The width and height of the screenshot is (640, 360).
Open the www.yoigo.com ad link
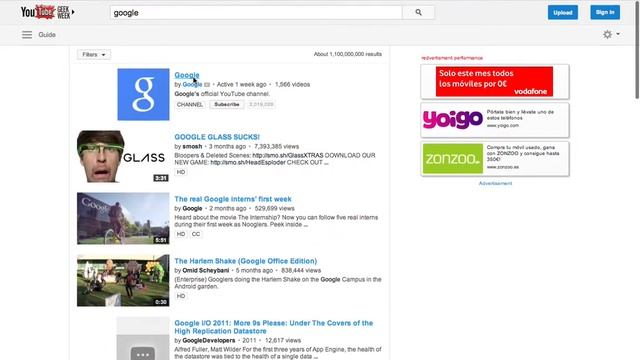[x=502, y=126]
